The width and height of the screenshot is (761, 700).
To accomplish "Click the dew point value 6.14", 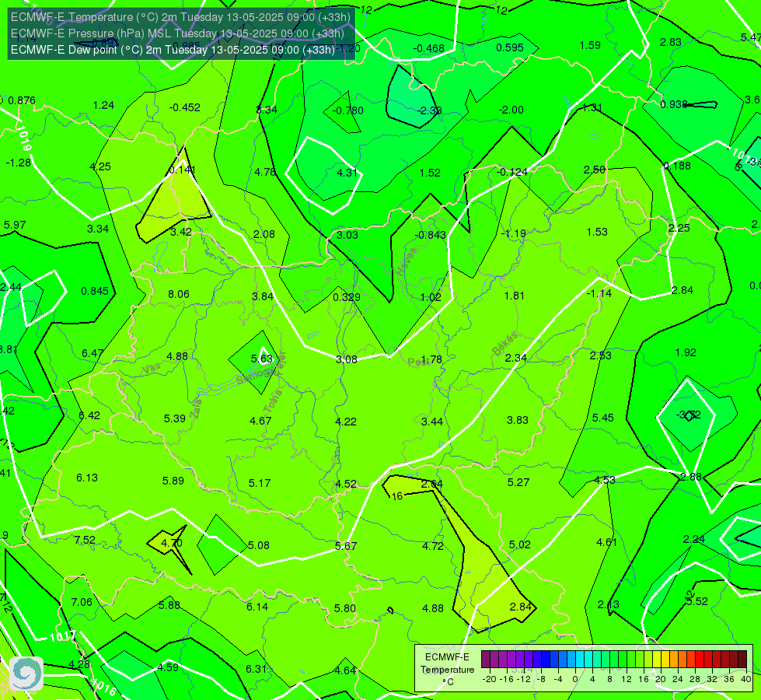I will 257,606.
